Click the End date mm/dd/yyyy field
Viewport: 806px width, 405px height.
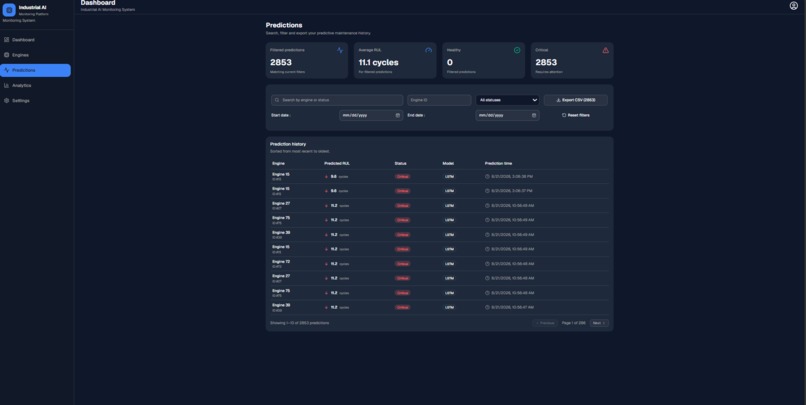pyautogui.click(x=507, y=116)
